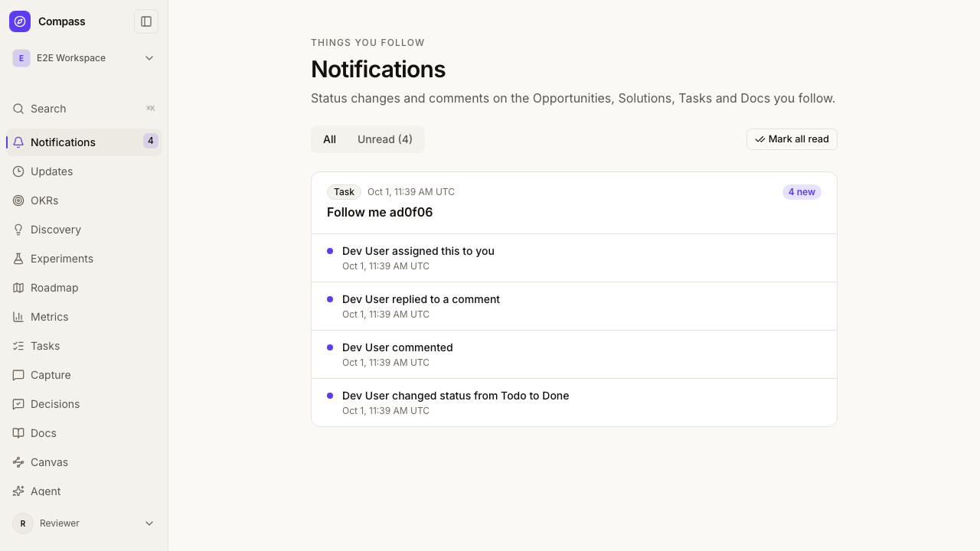The width and height of the screenshot is (980, 551).
Task: Click the Tasks checklist icon
Action: pos(18,346)
